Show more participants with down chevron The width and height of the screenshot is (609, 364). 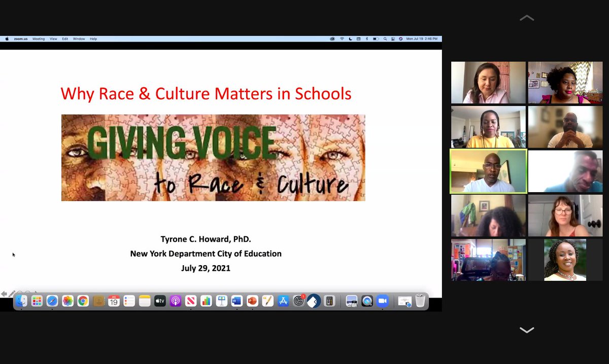click(x=527, y=330)
